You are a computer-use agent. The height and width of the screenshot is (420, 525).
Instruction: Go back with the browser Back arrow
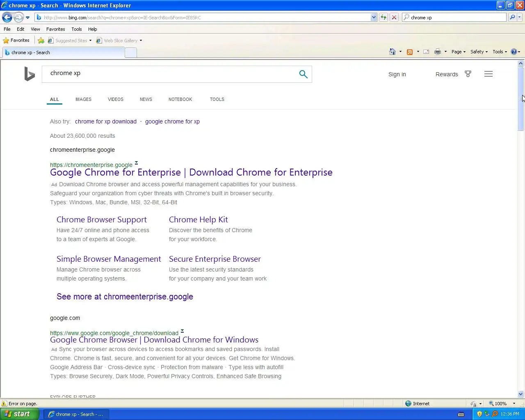(x=7, y=17)
